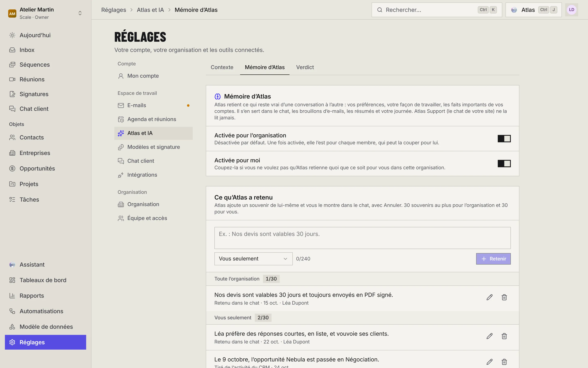
Task: Open Mon compte settings
Action: click(153, 76)
